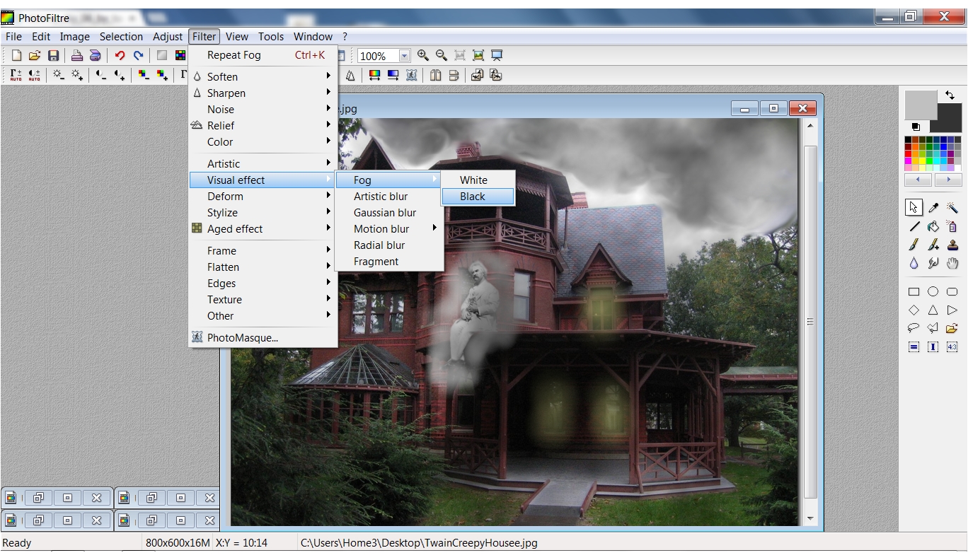Pick the black palette swatch
The width and height of the screenshot is (968, 560).
909,140
